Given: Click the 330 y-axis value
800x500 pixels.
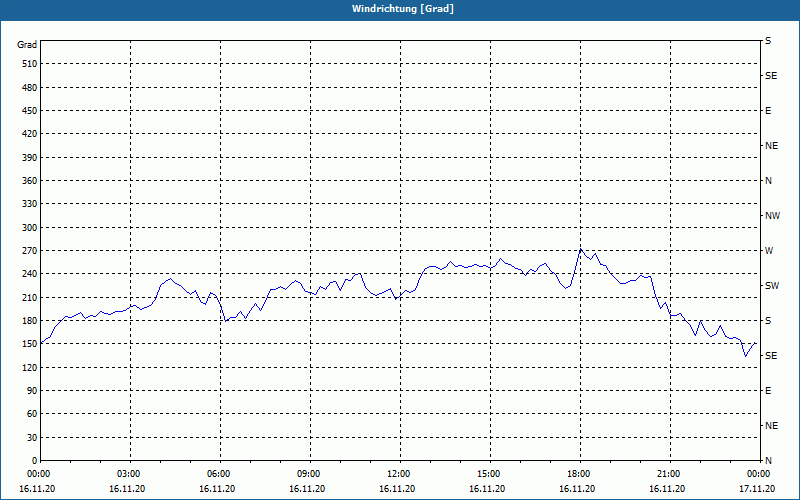Looking at the screenshot, I should click(x=30, y=204).
